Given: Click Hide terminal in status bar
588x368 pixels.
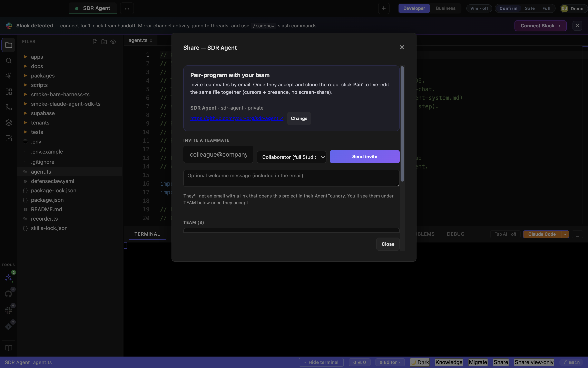Looking at the screenshot, I should point(321,362).
